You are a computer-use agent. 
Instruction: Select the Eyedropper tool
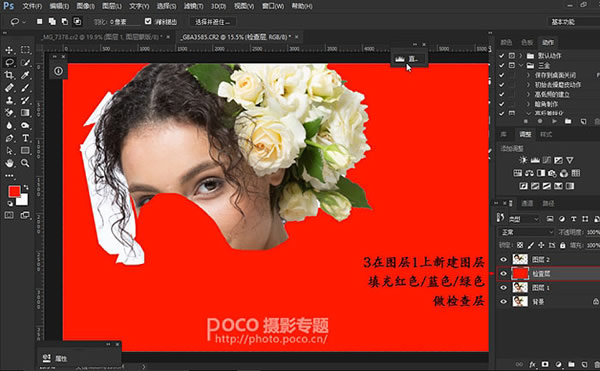[x=25, y=75]
